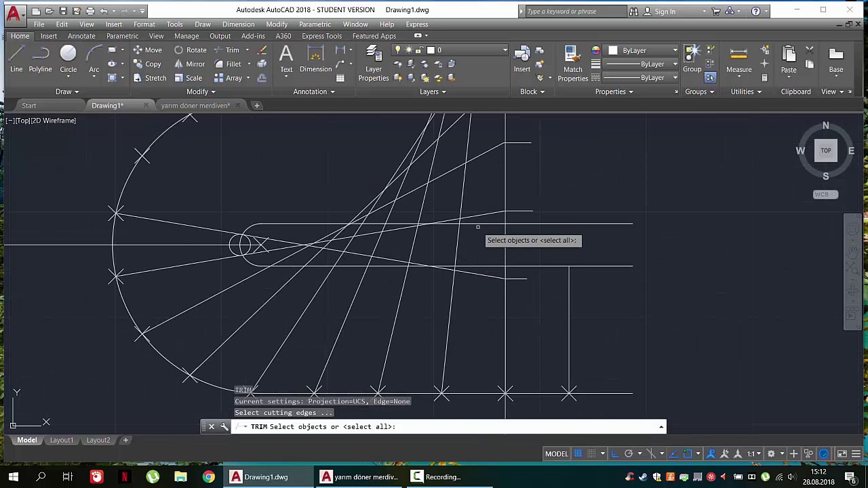This screenshot has width=868, height=488.
Task: Open Layer Properties manager
Action: pyautogui.click(x=373, y=64)
